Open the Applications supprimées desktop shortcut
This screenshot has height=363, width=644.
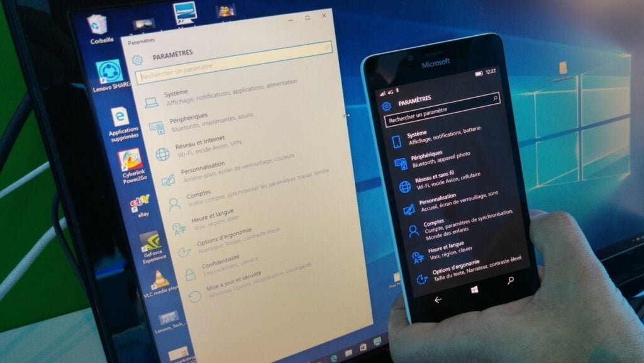point(122,125)
